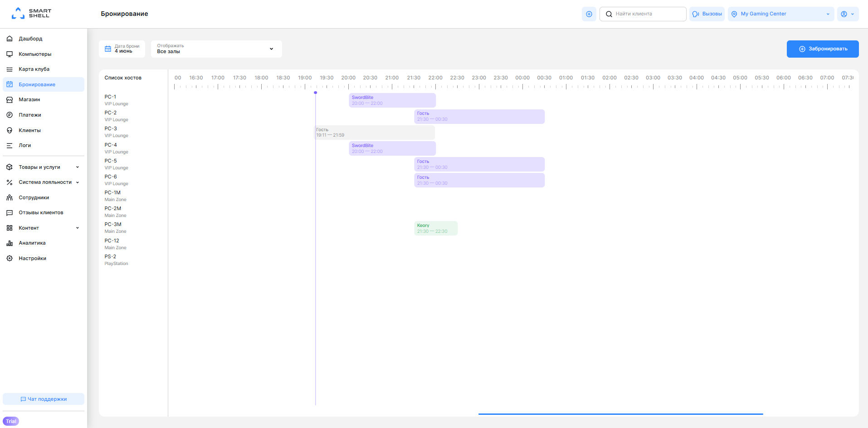Select Keory 21:30–22:30 booking

coord(436,228)
